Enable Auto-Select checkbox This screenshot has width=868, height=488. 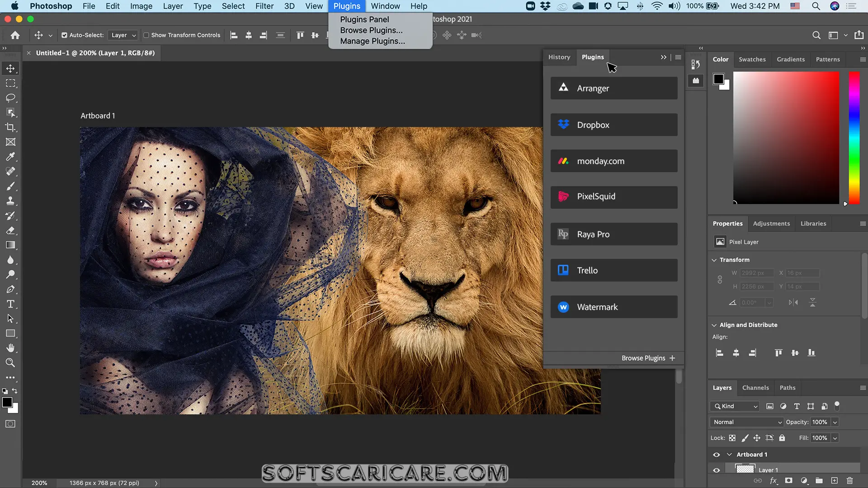tap(64, 34)
